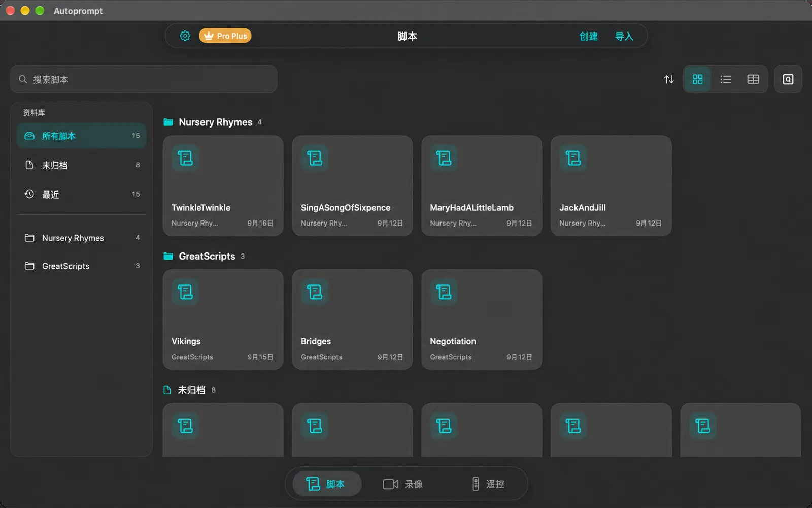812x508 pixels.
Task: Click the 未归档 section document icon
Action: (x=167, y=390)
